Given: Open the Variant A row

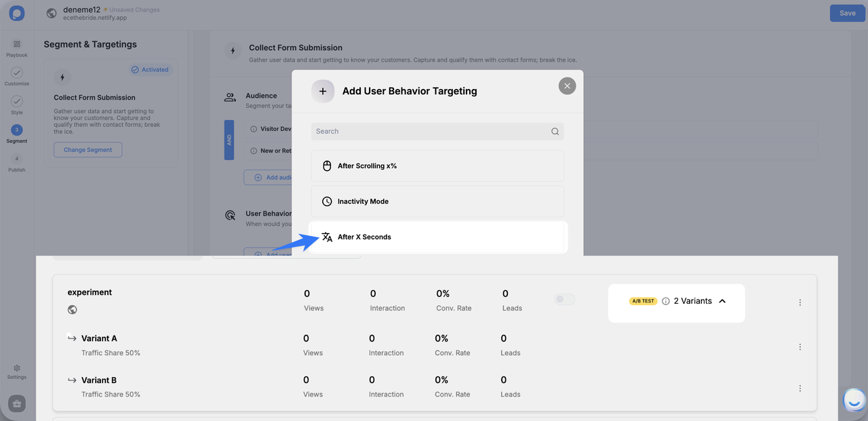Looking at the screenshot, I should pyautogui.click(x=99, y=338).
